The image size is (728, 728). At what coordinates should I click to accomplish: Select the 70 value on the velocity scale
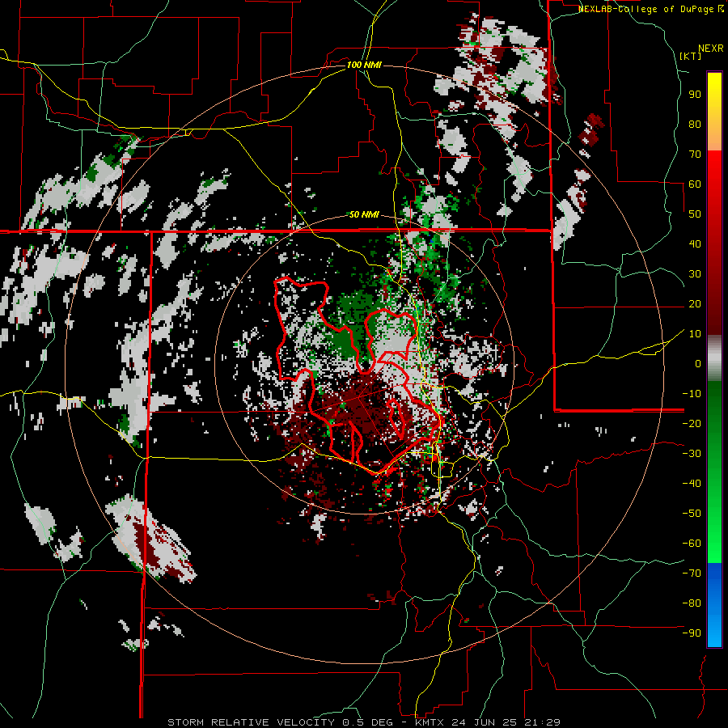695,154
